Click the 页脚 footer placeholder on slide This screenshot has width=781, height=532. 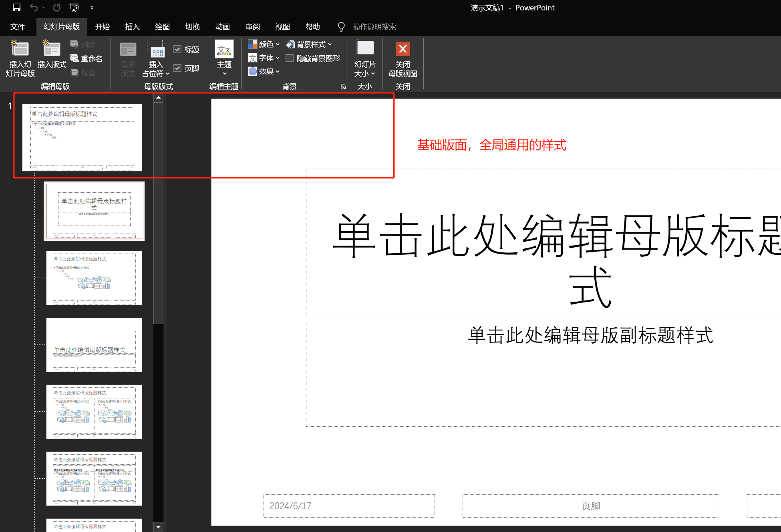(591, 506)
